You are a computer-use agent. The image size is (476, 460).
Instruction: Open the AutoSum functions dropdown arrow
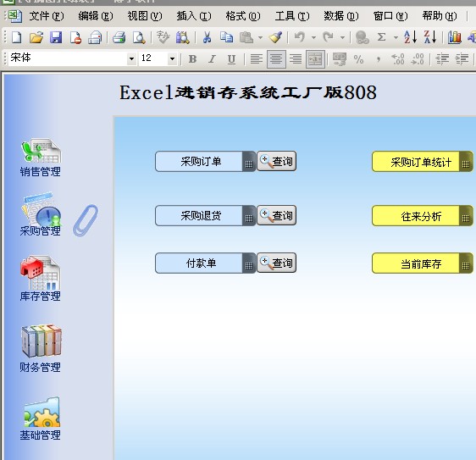pos(396,38)
